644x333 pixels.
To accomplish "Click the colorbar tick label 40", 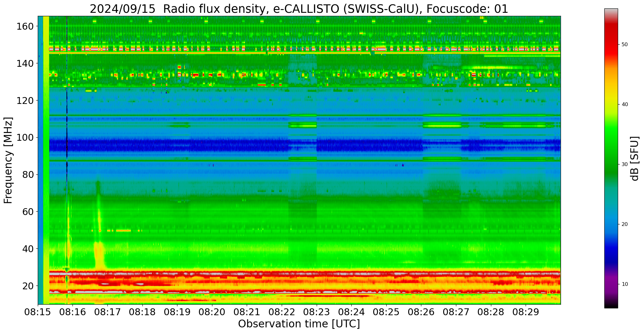I will [625, 104].
